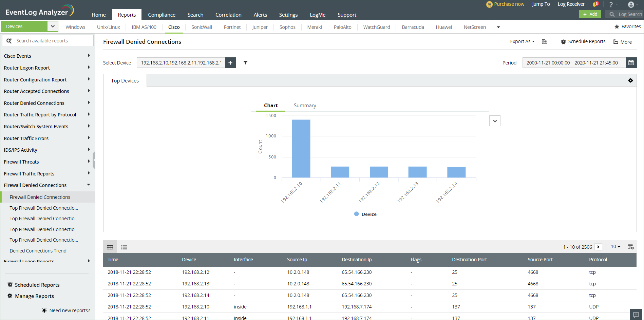Expand Firewall Traffic Reports group
Viewport: 644px width, 320px height.
89,173
